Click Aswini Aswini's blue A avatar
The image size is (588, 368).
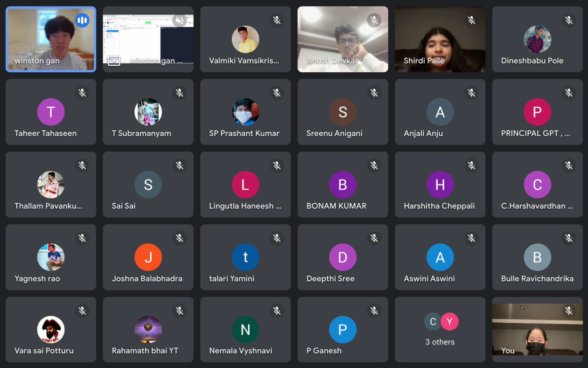(x=440, y=257)
